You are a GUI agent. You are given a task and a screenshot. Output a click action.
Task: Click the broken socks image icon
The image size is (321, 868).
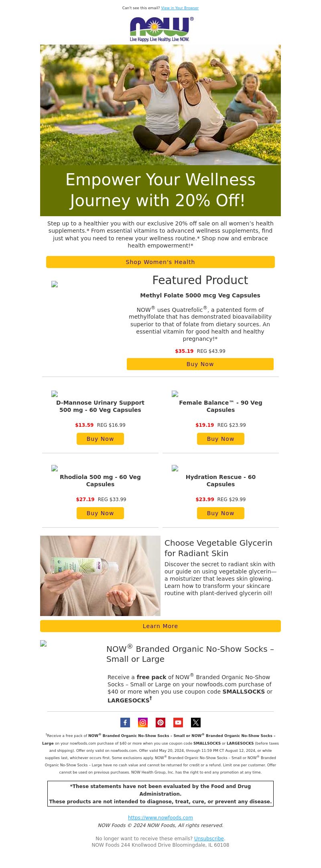43,643
